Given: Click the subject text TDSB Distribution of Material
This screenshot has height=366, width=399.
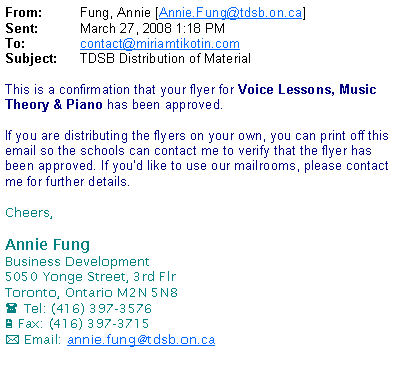Looking at the screenshot, I should click(x=165, y=59).
